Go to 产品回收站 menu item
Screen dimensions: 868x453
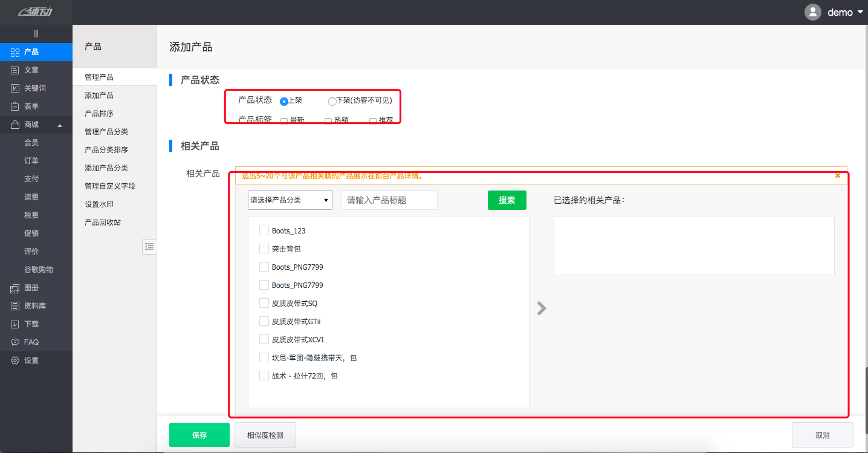(x=102, y=223)
